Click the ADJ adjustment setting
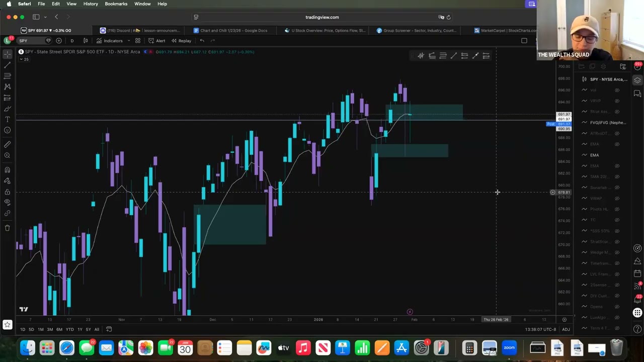This screenshot has width=644, height=362. 566,329
